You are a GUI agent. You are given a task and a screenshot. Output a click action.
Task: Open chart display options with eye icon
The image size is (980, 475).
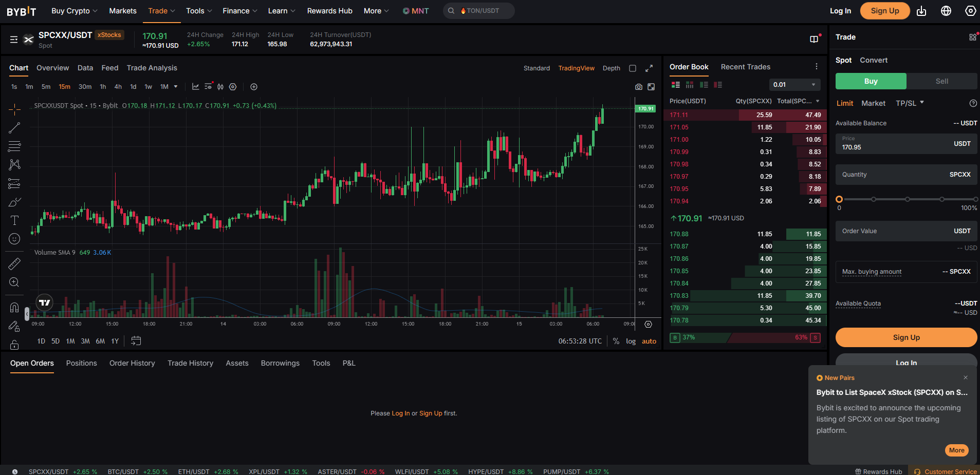[208, 87]
